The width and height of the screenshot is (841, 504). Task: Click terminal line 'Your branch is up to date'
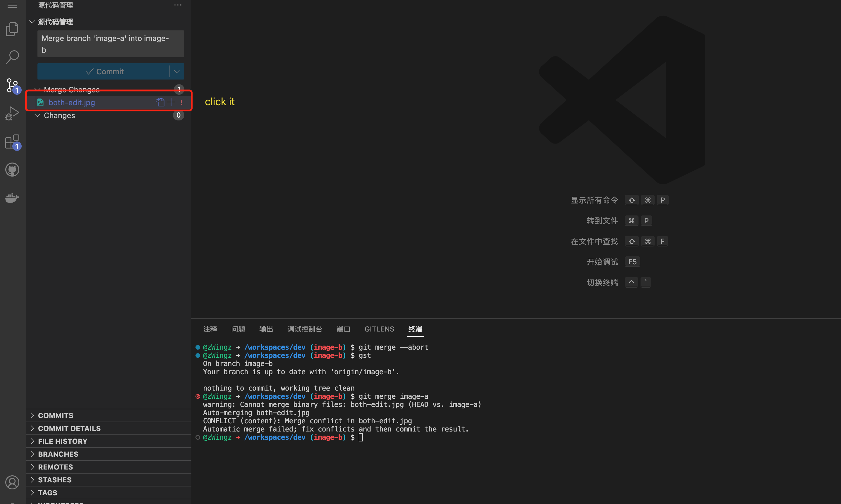tap(301, 372)
